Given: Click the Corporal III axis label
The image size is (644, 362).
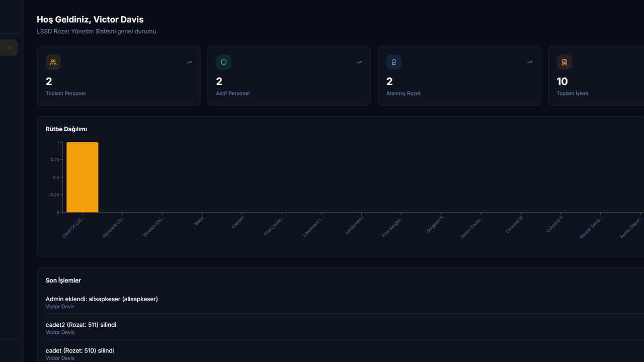Looking at the screenshot, I should pos(515,224).
